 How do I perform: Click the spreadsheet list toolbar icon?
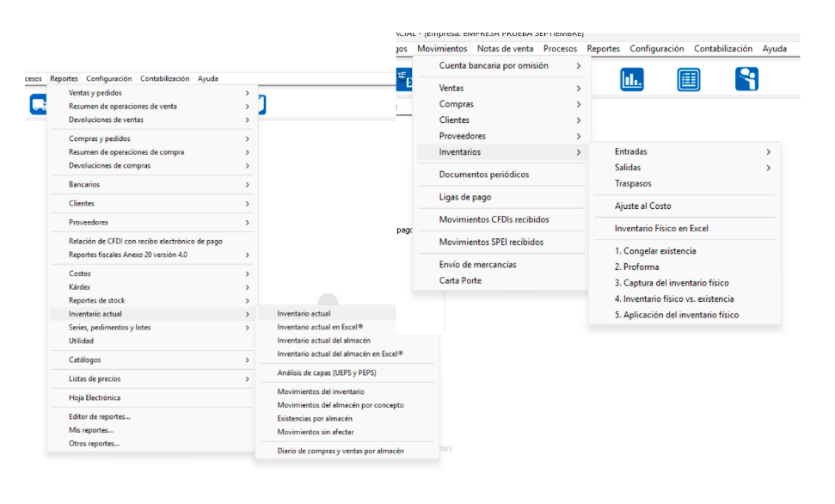pos(688,80)
